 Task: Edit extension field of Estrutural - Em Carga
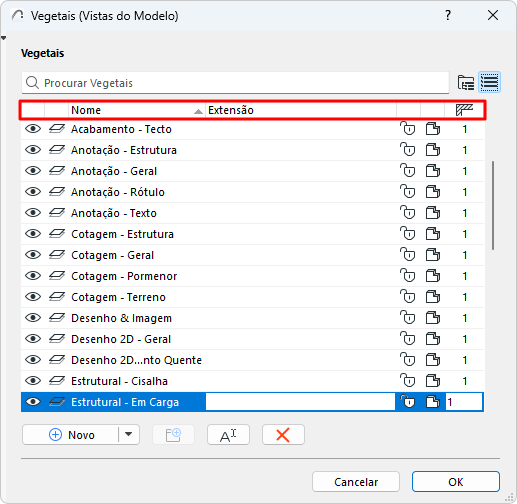click(x=300, y=402)
